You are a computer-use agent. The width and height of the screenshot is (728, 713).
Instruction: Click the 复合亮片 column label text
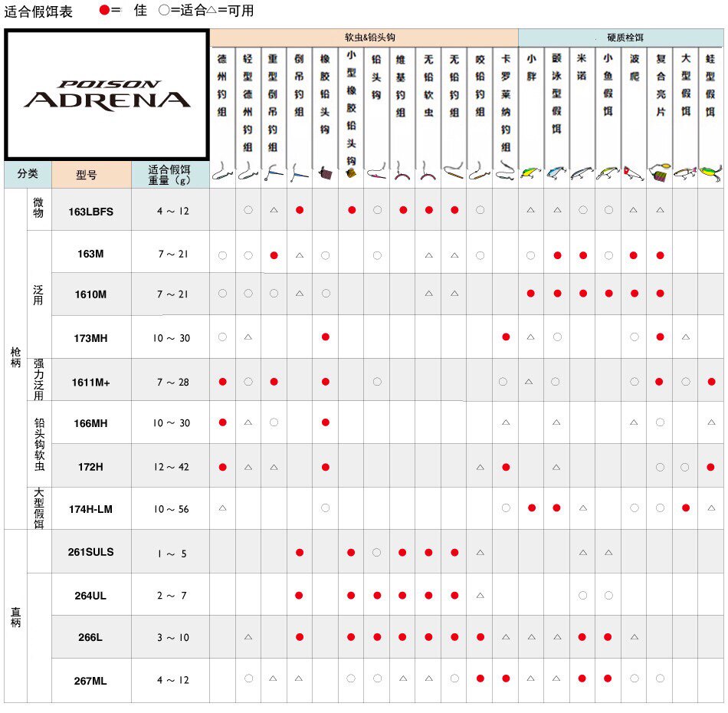tap(661, 85)
